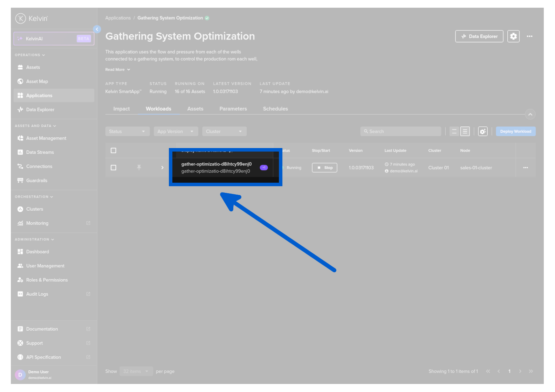Open the App Version filter dropdown
The height and width of the screenshot is (392, 555).
(x=176, y=132)
